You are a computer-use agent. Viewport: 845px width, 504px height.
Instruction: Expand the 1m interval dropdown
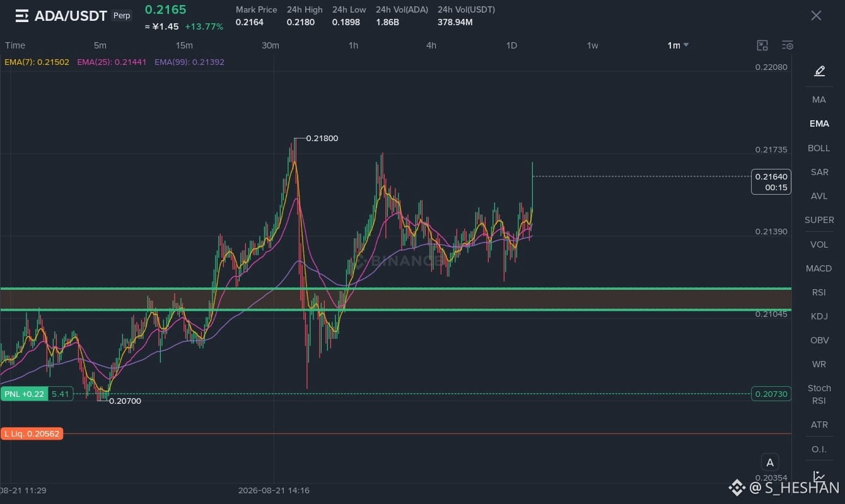click(678, 45)
